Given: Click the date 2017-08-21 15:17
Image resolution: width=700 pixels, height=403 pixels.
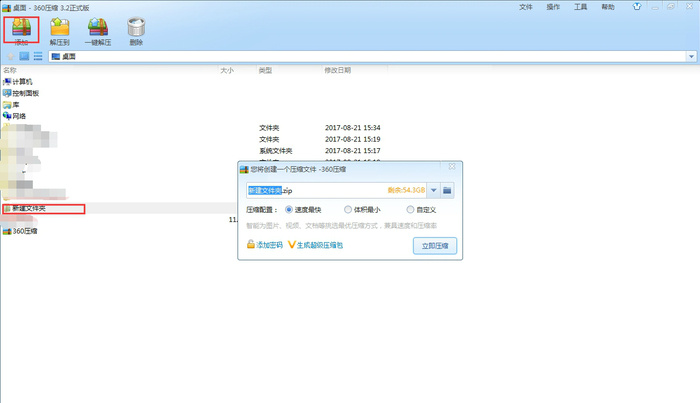Looking at the screenshot, I should [353, 151].
